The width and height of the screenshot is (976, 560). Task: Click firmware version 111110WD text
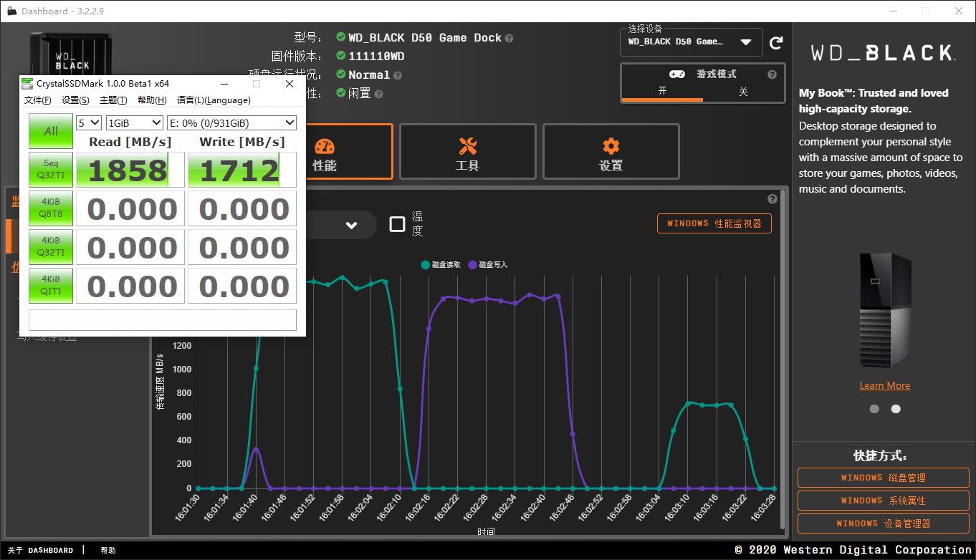[x=376, y=57]
